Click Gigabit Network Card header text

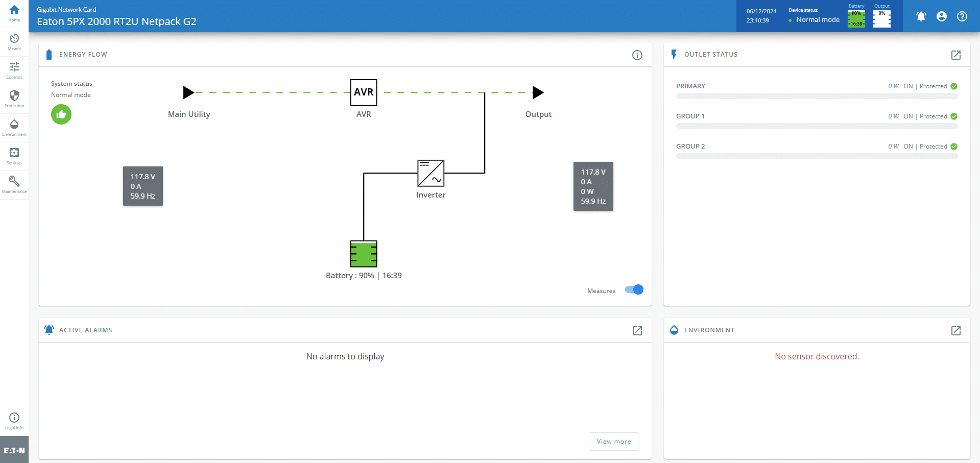tap(66, 10)
